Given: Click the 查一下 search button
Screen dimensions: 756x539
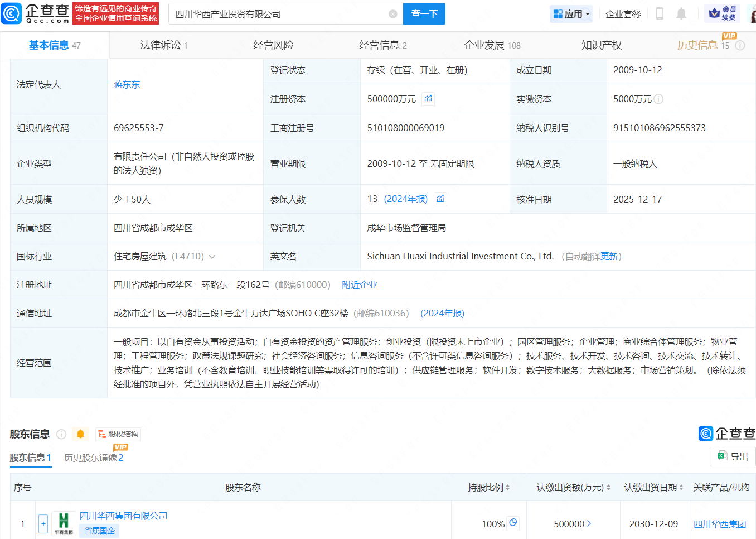Looking at the screenshot, I should tap(424, 14).
